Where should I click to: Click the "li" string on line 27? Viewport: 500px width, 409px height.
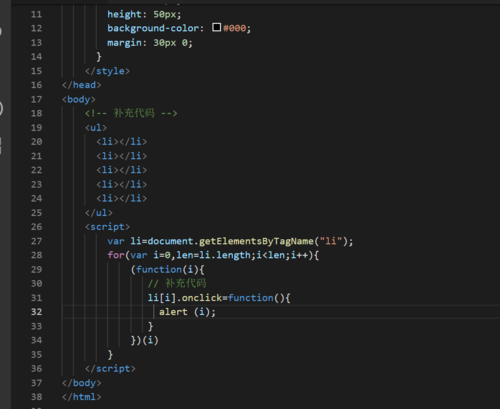click(331, 241)
